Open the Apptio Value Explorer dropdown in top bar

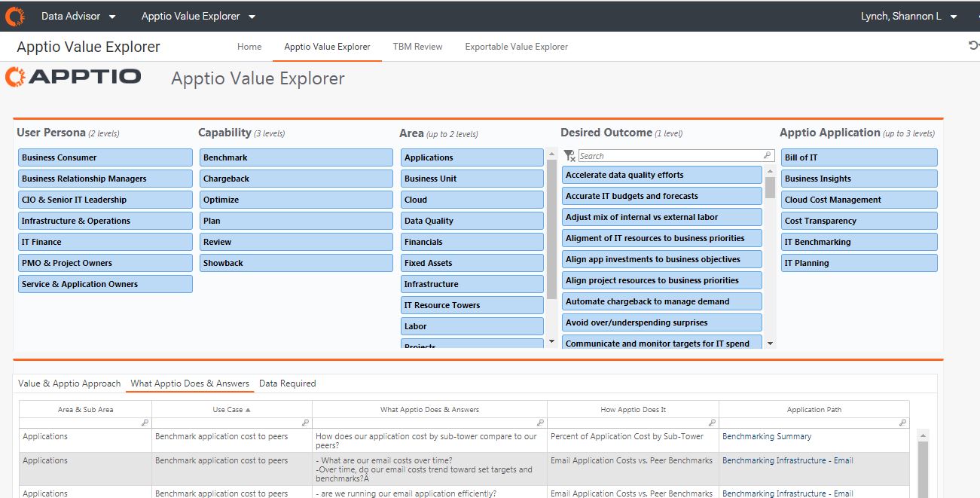pyautogui.click(x=199, y=16)
